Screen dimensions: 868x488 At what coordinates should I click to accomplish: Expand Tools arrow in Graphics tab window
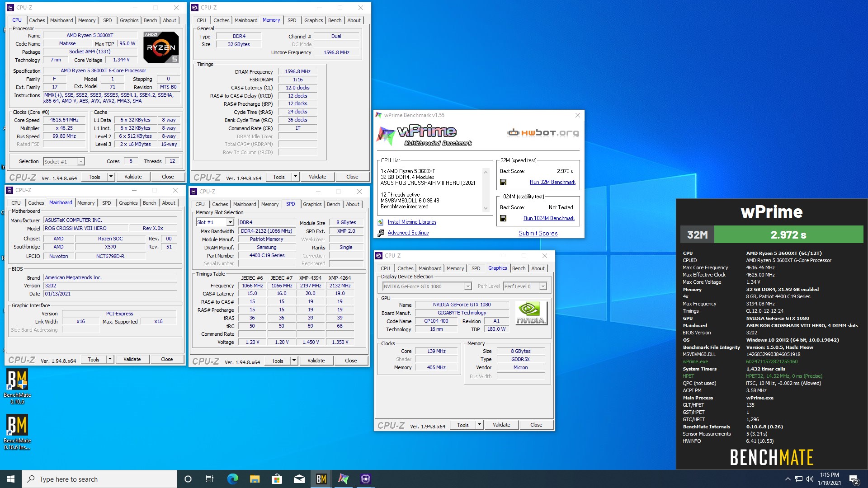click(x=479, y=425)
